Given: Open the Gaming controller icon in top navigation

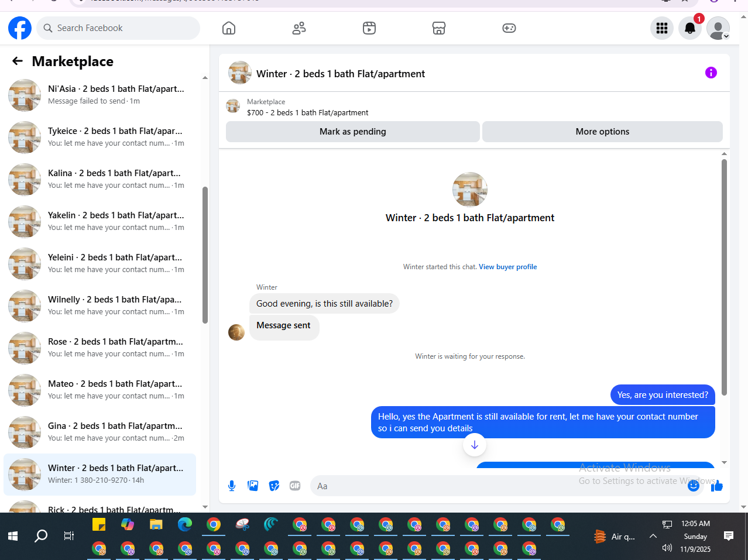Looking at the screenshot, I should point(509,28).
